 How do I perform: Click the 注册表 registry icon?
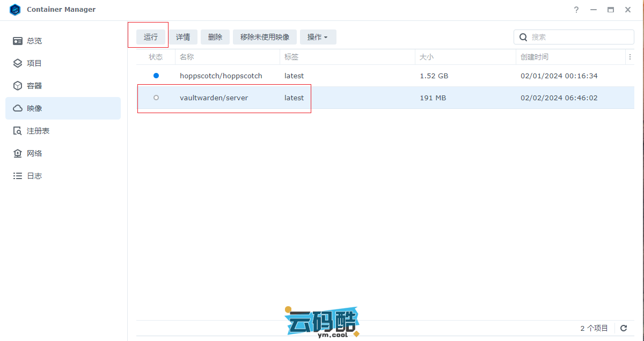18,131
